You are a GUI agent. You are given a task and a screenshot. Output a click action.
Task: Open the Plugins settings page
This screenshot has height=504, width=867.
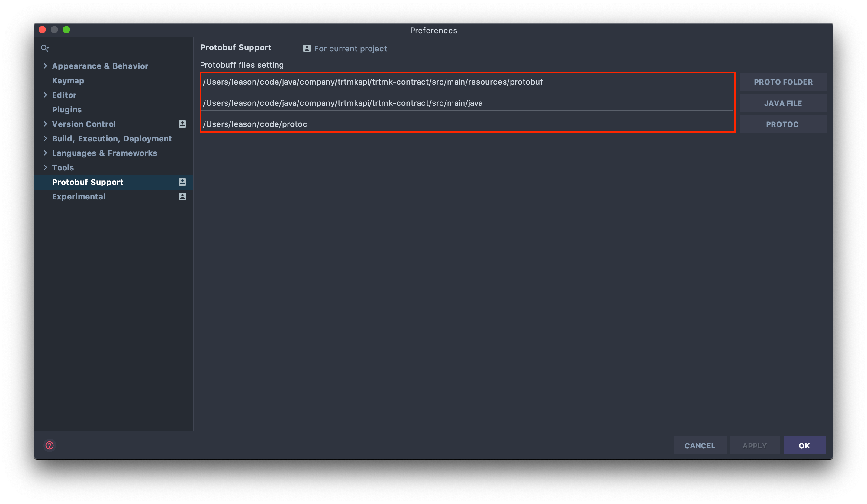click(x=67, y=109)
